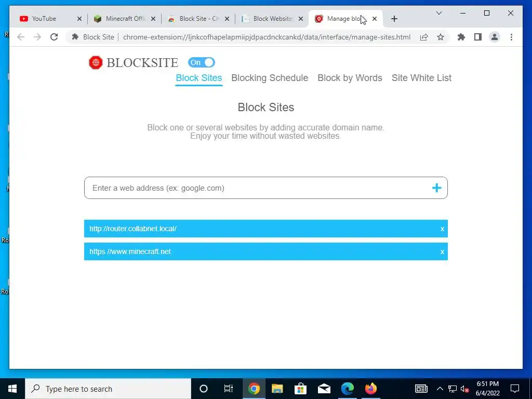Click the blue plus add-site button
Viewport: 532px width, 399px height.
point(436,188)
